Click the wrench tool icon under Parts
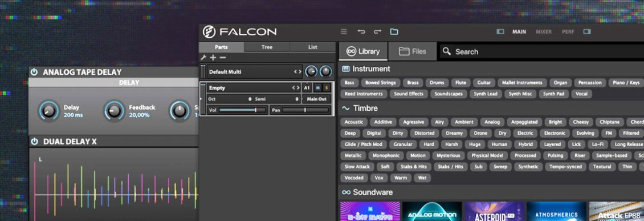 coord(203,58)
